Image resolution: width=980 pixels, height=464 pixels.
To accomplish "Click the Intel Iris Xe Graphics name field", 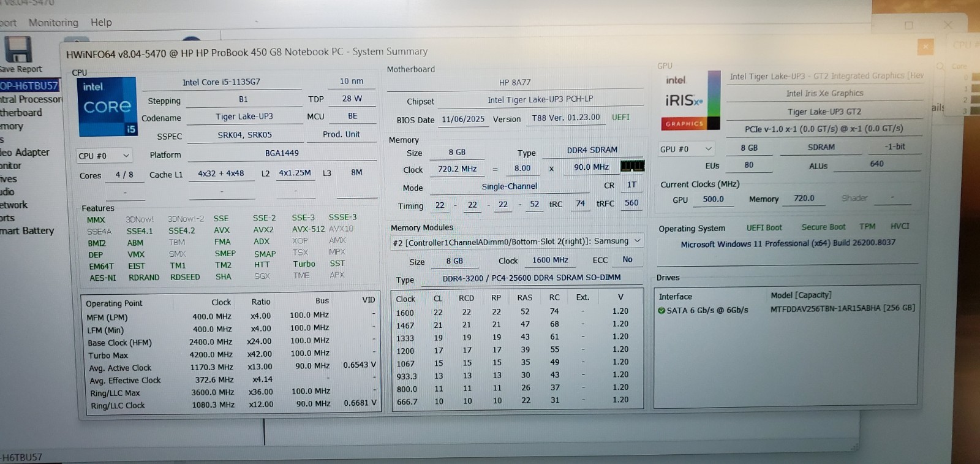I will [x=825, y=93].
